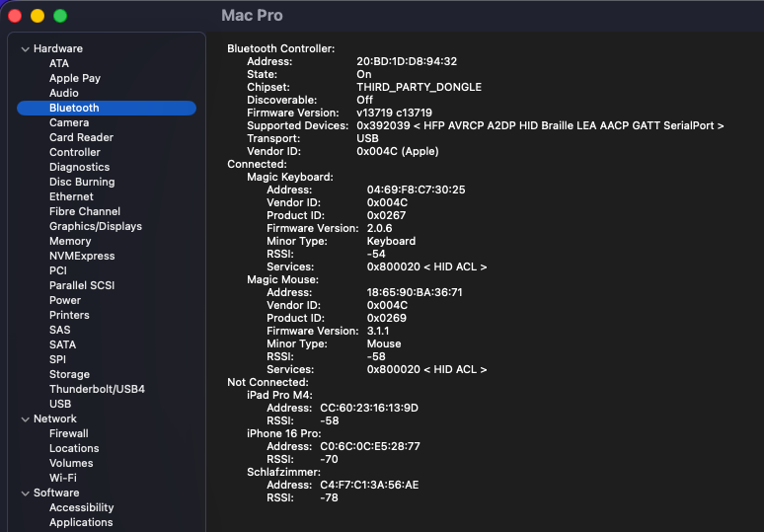Select NVMExpress in the sidebar
This screenshot has height=532, width=764.
[x=82, y=256]
